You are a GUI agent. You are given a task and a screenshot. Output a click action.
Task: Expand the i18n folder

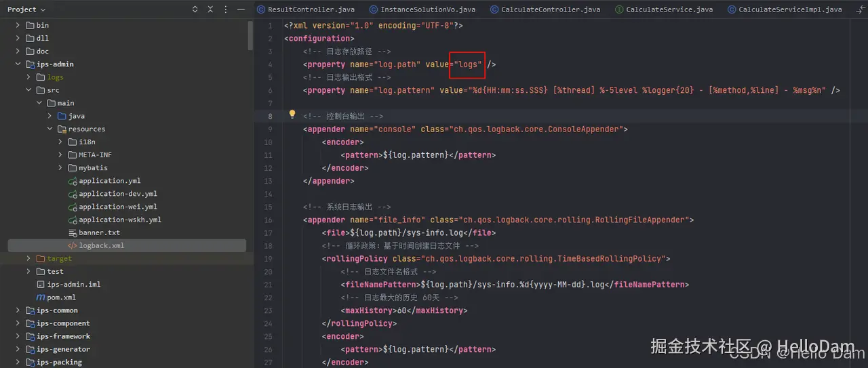(60, 142)
